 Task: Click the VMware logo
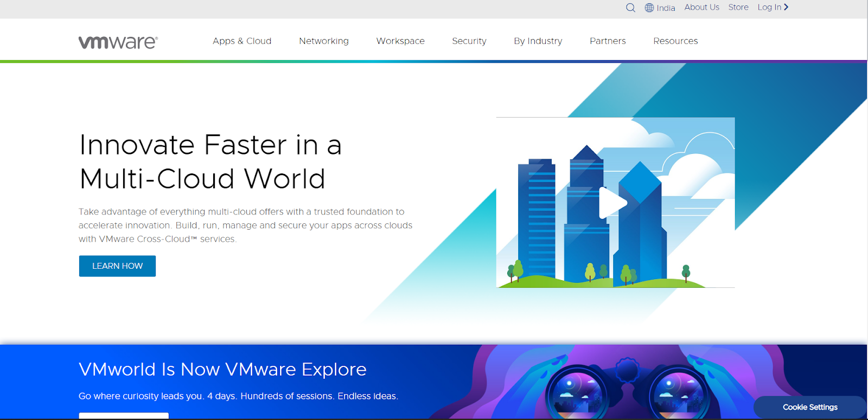coord(118,42)
